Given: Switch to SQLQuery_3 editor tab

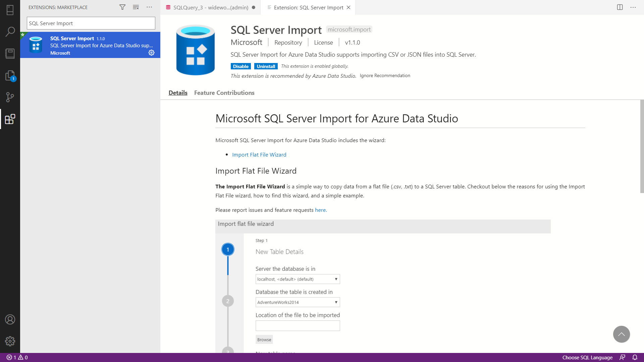Looking at the screenshot, I should [x=211, y=7].
